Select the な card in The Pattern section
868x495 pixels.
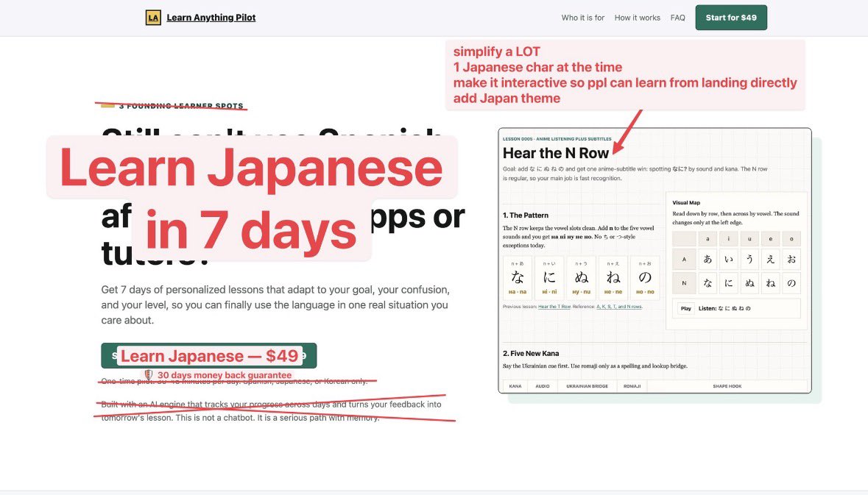[x=518, y=277]
